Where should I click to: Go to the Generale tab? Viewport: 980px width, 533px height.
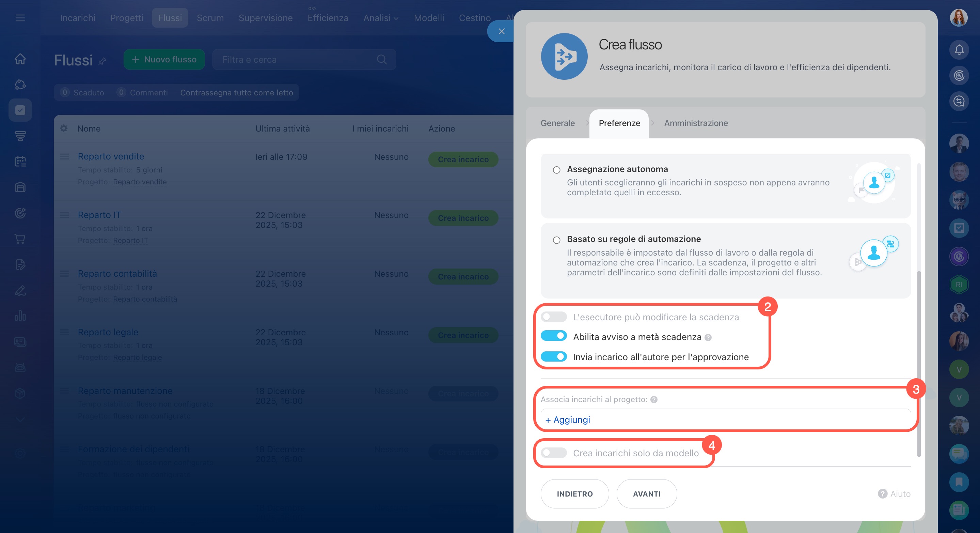coord(557,123)
